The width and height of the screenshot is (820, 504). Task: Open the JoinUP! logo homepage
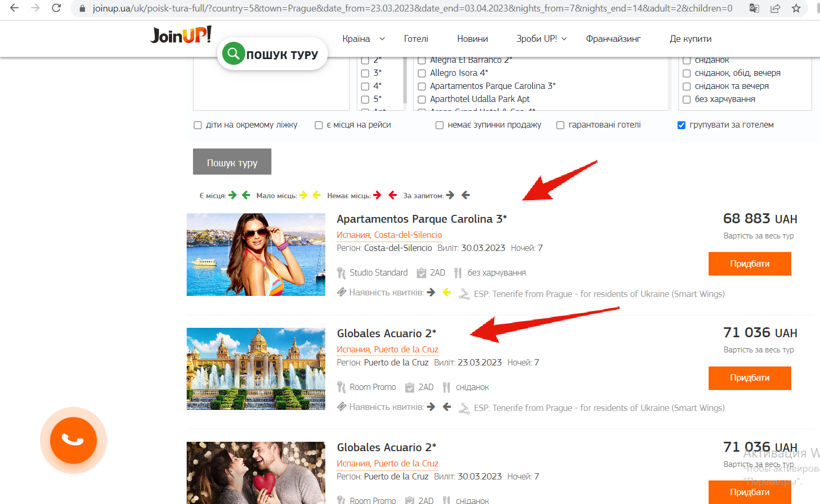pyautogui.click(x=181, y=35)
